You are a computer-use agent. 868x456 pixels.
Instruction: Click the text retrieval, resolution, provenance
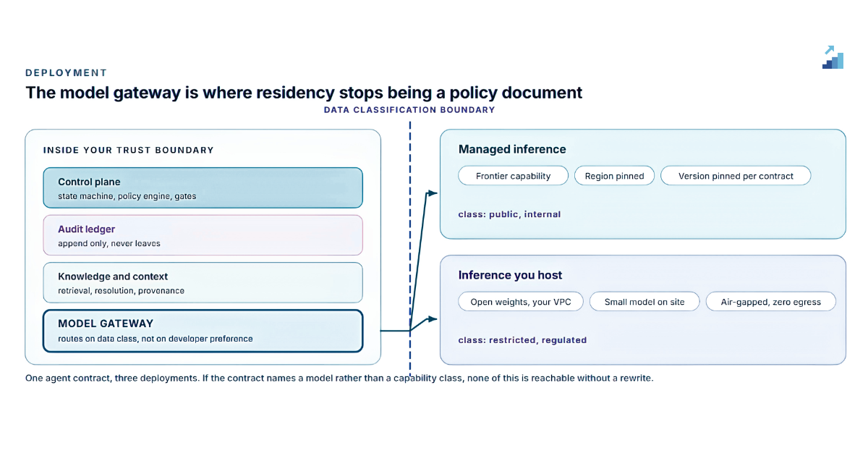click(122, 291)
